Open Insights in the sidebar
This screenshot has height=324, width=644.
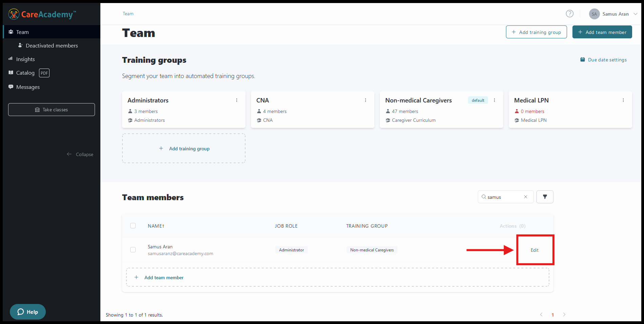pos(25,59)
